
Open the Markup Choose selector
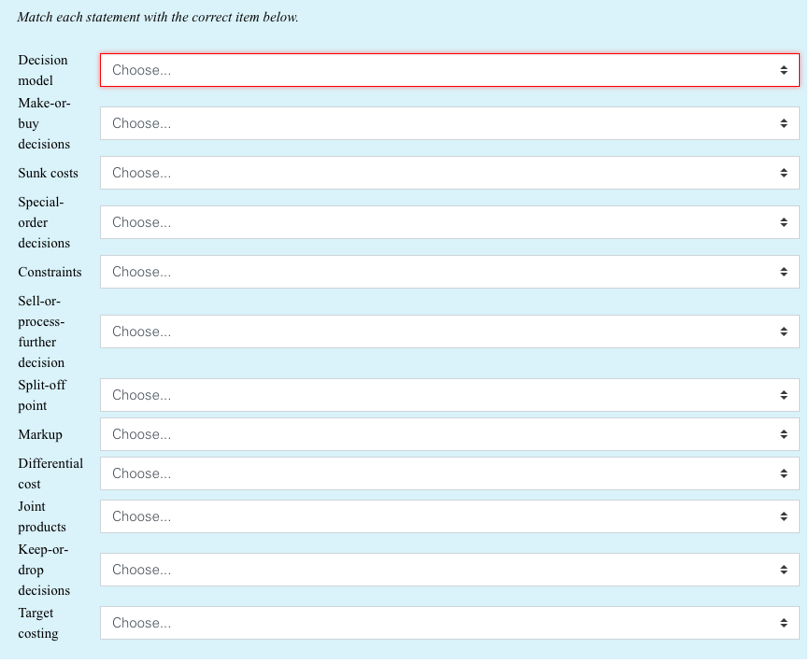click(450, 434)
